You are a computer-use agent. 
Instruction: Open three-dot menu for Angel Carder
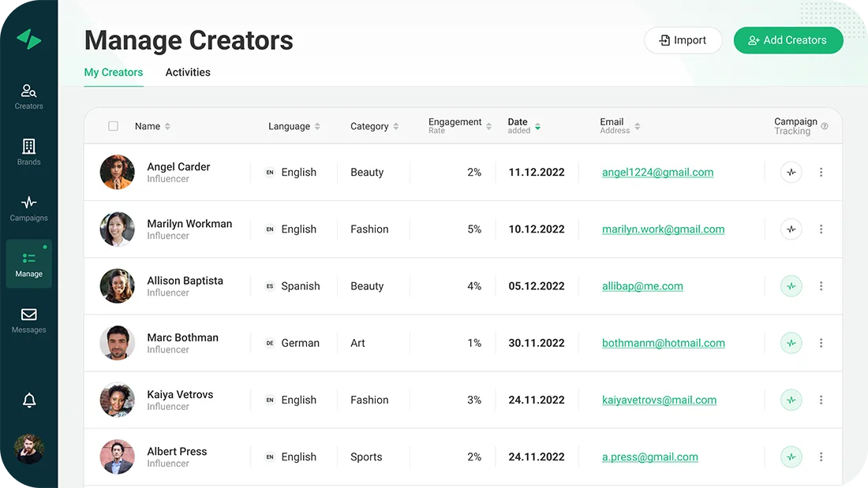point(821,173)
